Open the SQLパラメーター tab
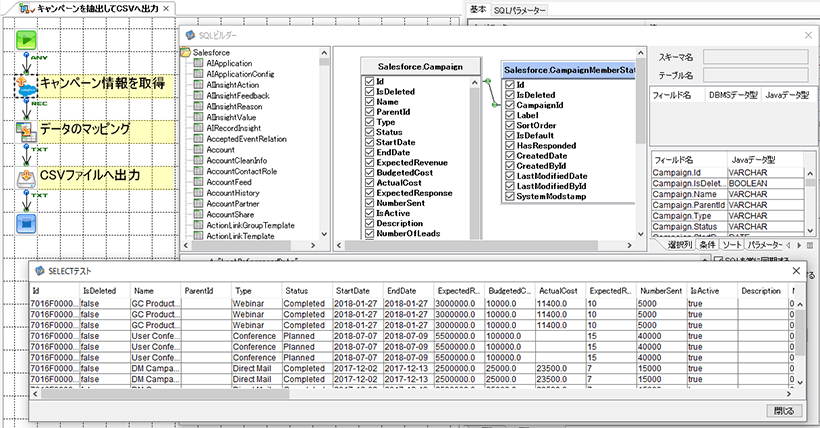 click(x=519, y=10)
